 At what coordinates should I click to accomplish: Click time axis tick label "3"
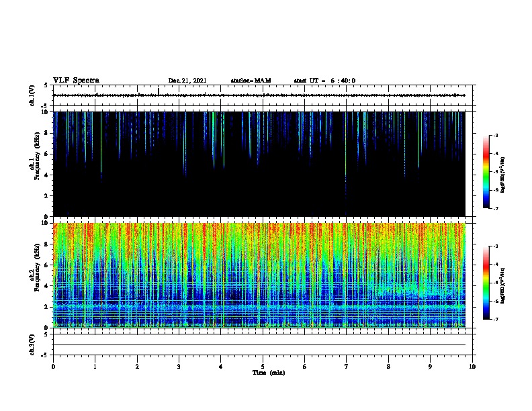(179, 366)
